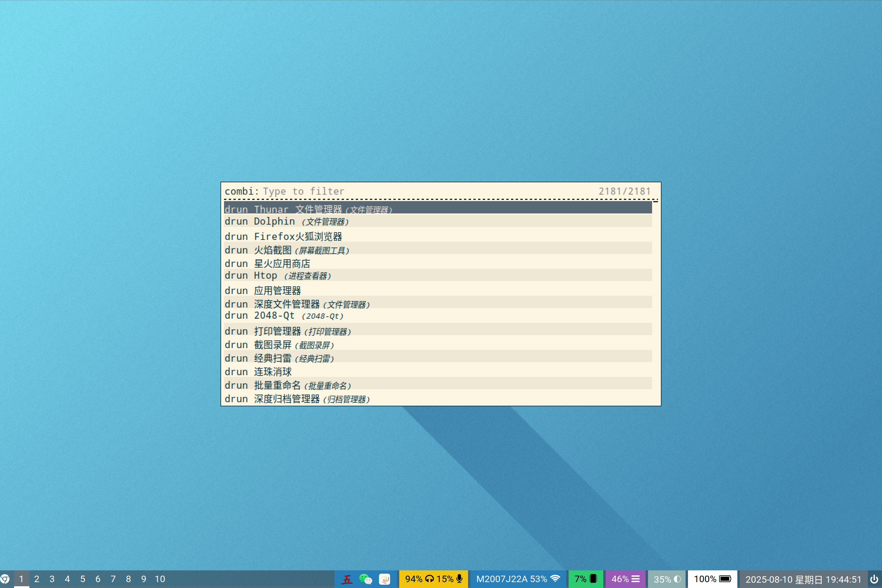Viewport: 882px width, 588px height.
Task: Click the brightness half-circle icon
Action: (x=677, y=579)
